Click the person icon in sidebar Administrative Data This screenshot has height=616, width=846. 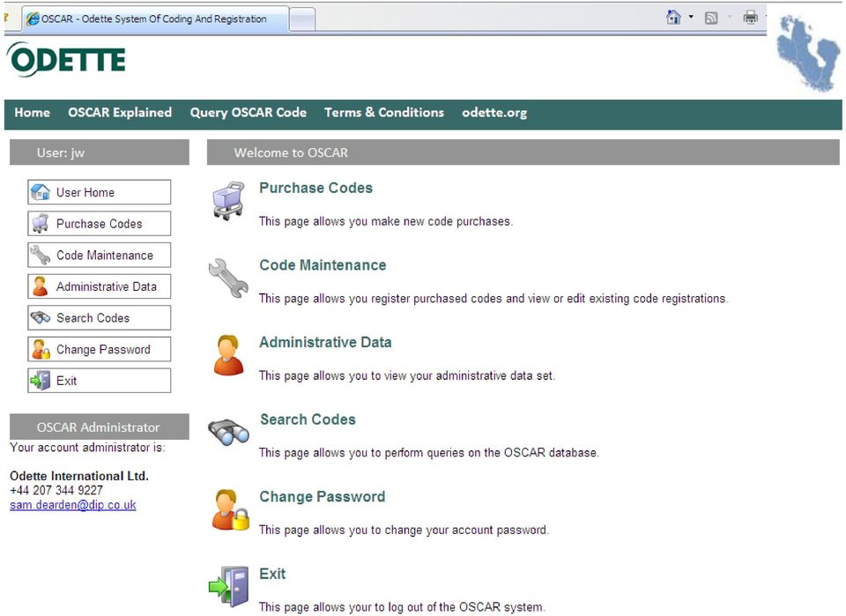[x=40, y=286]
